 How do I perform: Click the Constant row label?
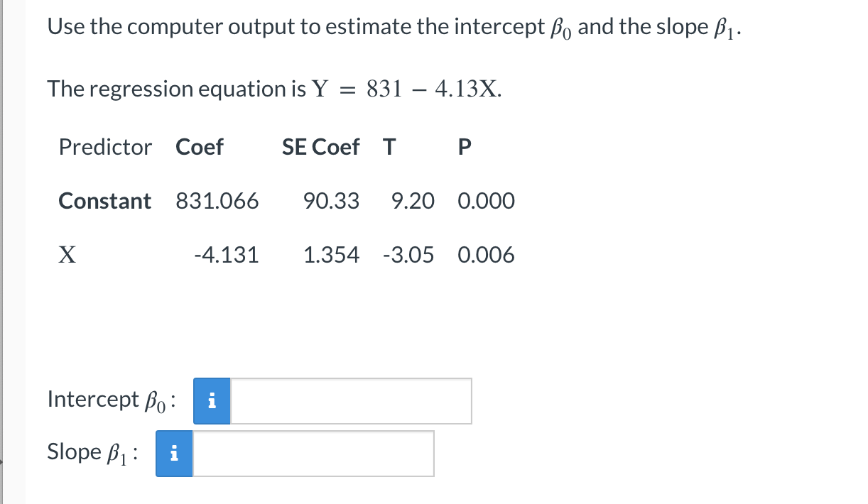(x=104, y=201)
